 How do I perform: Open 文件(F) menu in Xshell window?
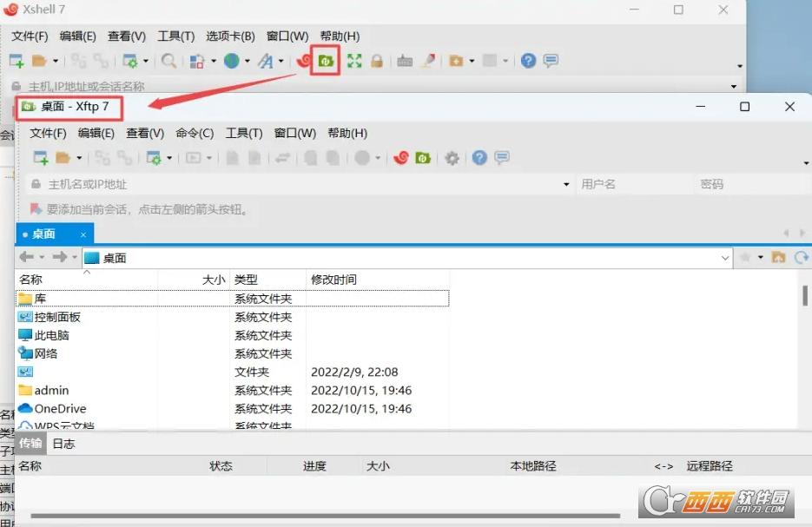[30, 36]
